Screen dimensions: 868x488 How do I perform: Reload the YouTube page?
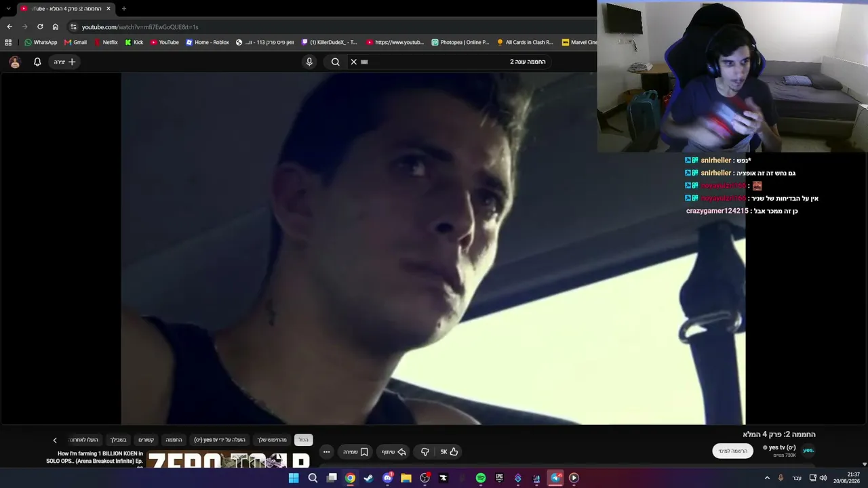coord(40,26)
